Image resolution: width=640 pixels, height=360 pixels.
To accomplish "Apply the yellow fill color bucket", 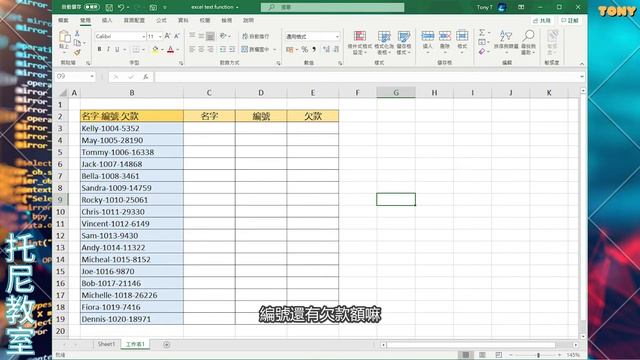I will [155, 49].
